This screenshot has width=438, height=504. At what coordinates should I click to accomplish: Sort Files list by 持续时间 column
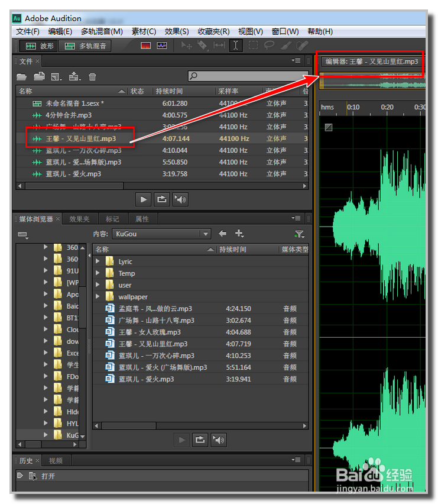[x=183, y=91]
